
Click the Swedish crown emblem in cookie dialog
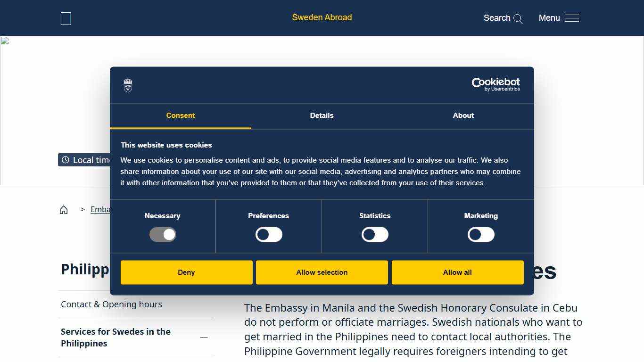pyautogui.click(x=128, y=85)
